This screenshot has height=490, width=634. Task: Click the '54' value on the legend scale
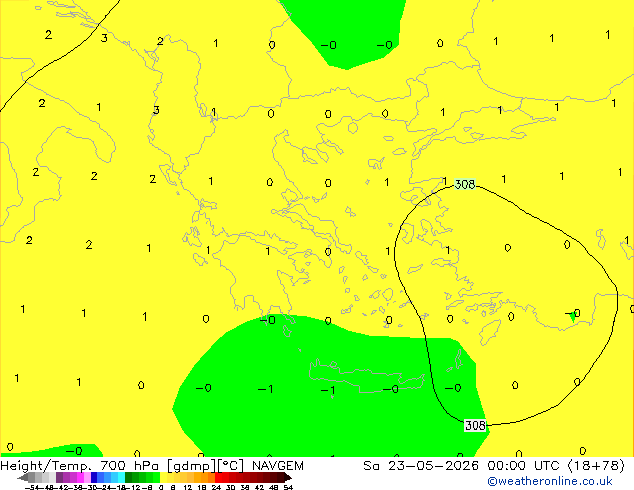288,487
